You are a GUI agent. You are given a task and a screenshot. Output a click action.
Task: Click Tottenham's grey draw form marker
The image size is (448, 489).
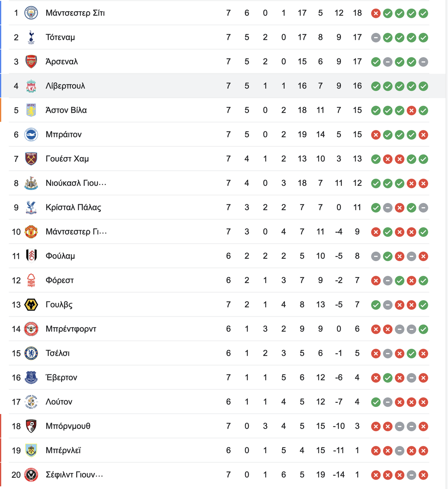376,38
